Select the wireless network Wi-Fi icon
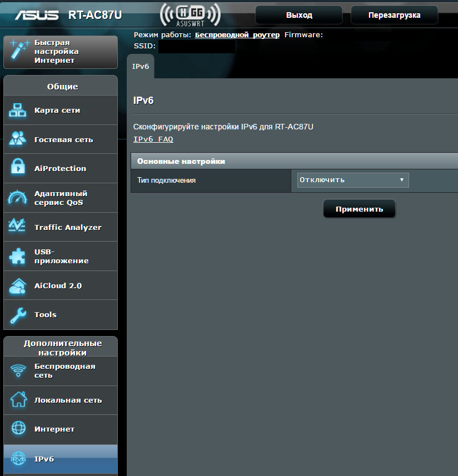This screenshot has width=458, height=476. pyautogui.click(x=18, y=370)
